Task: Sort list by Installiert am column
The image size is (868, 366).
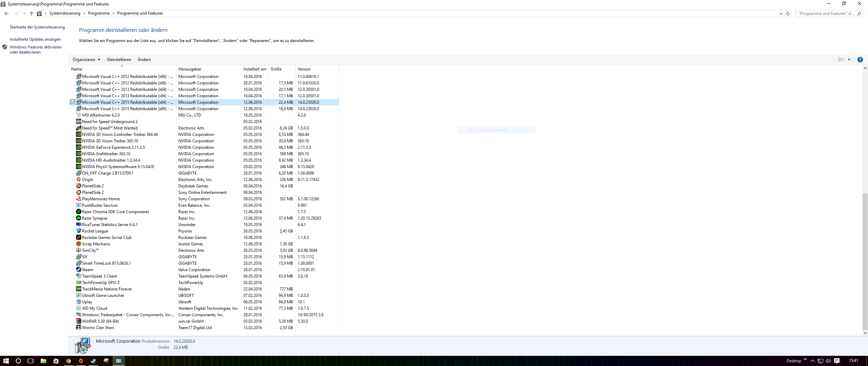Action: coord(255,69)
